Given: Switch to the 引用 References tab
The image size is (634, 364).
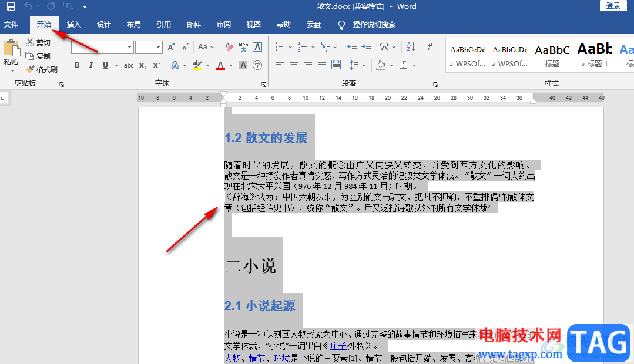Looking at the screenshot, I should pyautogui.click(x=164, y=25).
